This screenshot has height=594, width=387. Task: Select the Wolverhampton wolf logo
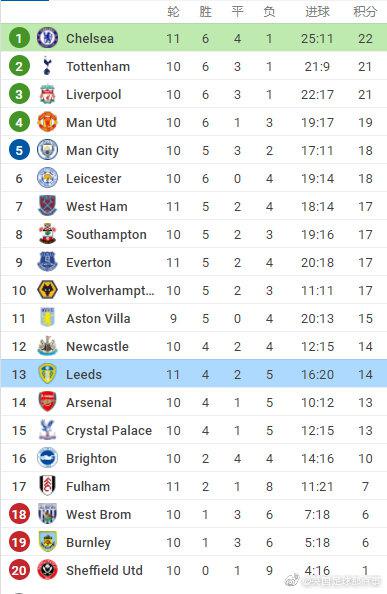click(x=47, y=290)
